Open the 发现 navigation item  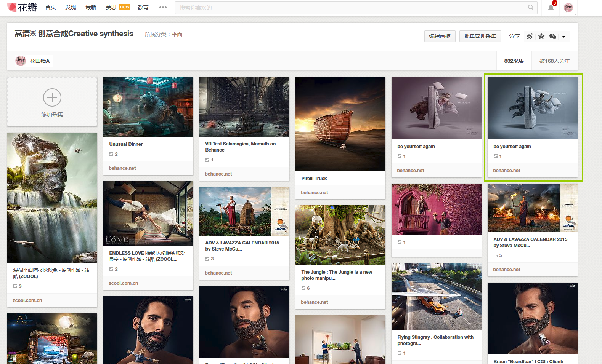pyautogui.click(x=71, y=7)
